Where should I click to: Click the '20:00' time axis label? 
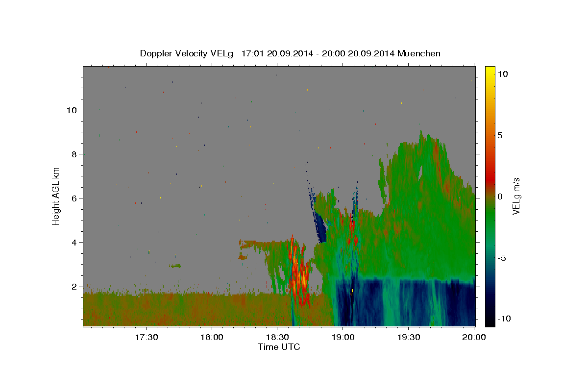coord(474,338)
